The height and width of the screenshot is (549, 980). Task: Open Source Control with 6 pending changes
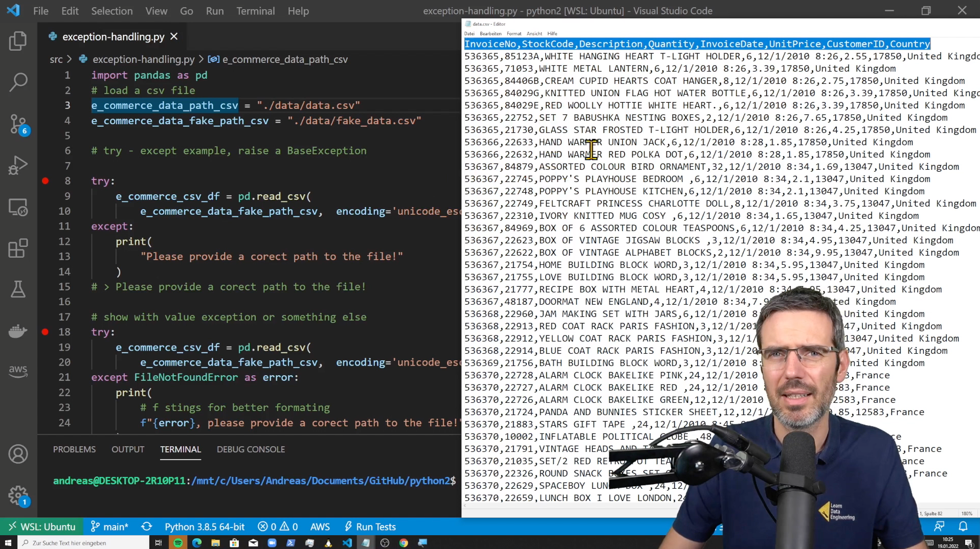tap(18, 124)
